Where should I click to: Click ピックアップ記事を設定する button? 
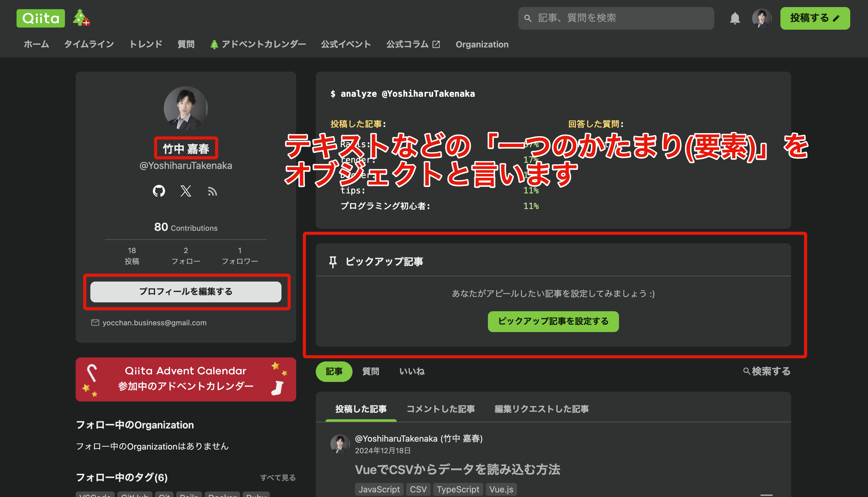tap(553, 321)
